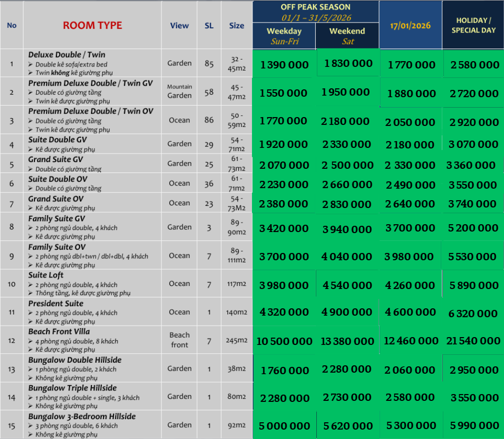Viewport: 504px width, 439px height.
Task: Click Beach Front Villa holiday price 21 540 000
Action: (473, 341)
